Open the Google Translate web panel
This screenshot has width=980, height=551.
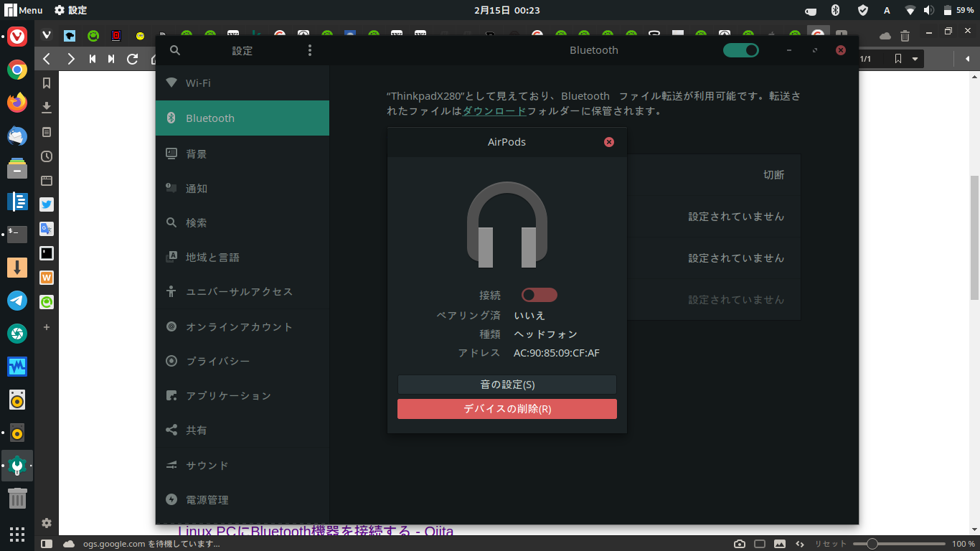point(47,229)
